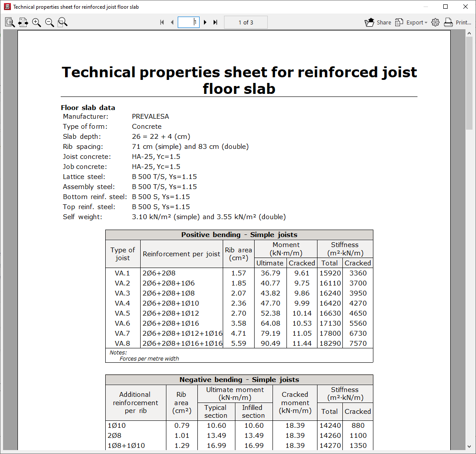Viewport: 476px width, 454px height.
Task: Click the ultimate moment value '36.79'
Action: tap(270, 273)
